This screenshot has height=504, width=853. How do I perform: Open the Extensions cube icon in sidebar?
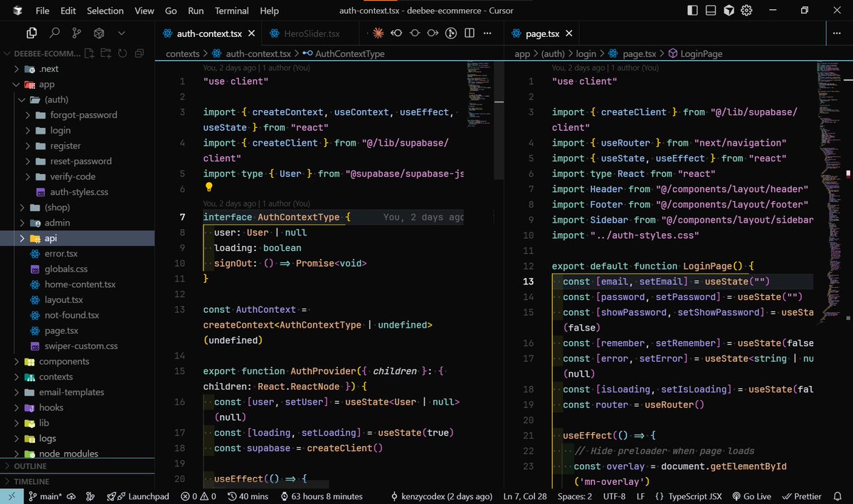pos(99,33)
